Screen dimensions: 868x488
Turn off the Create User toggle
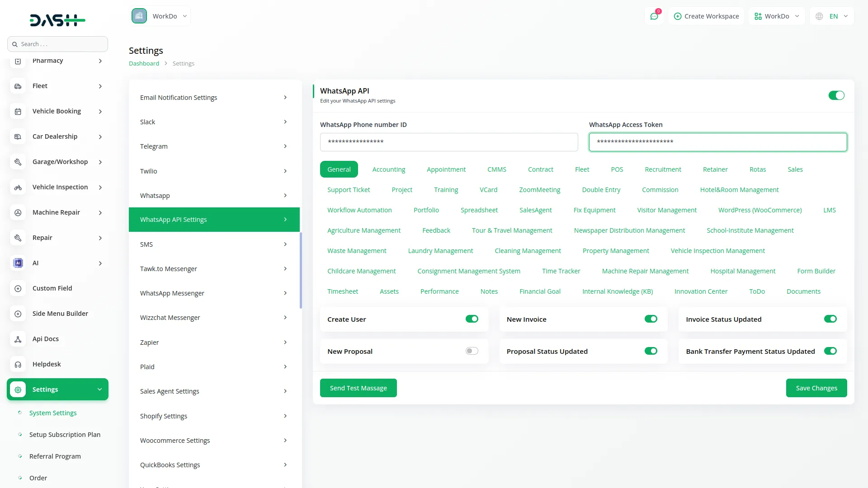tap(472, 319)
